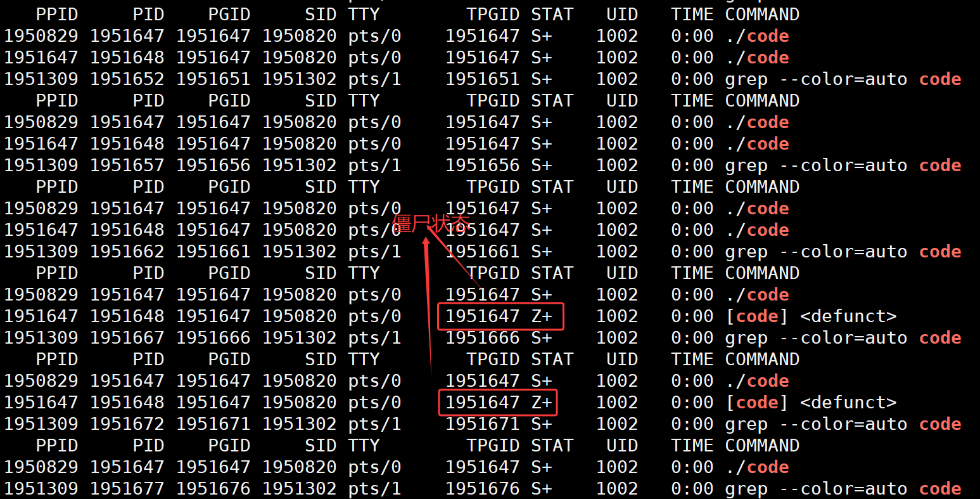980x499 pixels.
Task: Select grep command in PID 1951677 row
Action: click(843, 489)
